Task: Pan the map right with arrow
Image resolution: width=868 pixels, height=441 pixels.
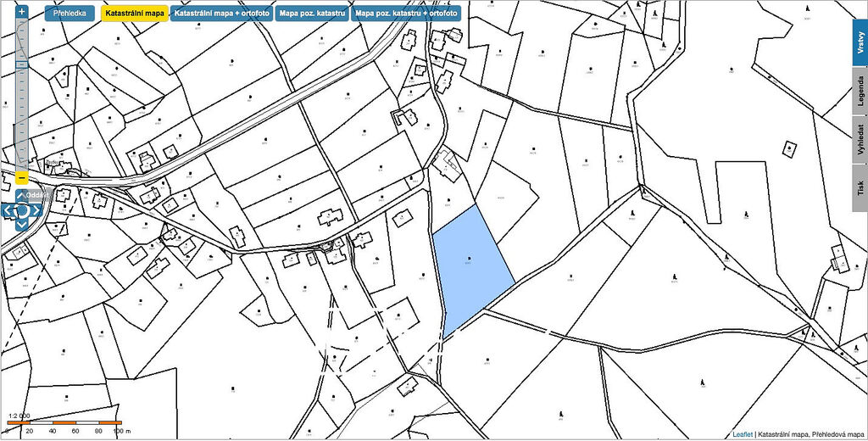Action: (x=36, y=210)
